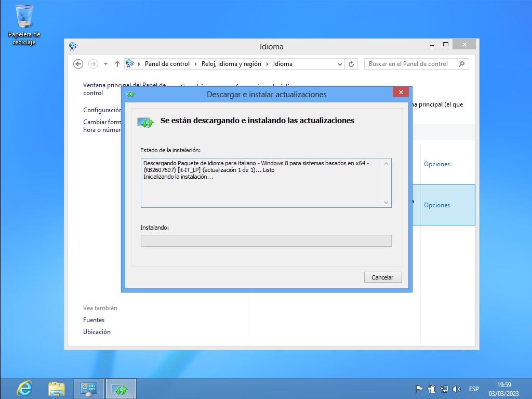Select Reloj, idioma y región breadcrumb
The height and width of the screenshot is (399, 532).
(231, 64)
